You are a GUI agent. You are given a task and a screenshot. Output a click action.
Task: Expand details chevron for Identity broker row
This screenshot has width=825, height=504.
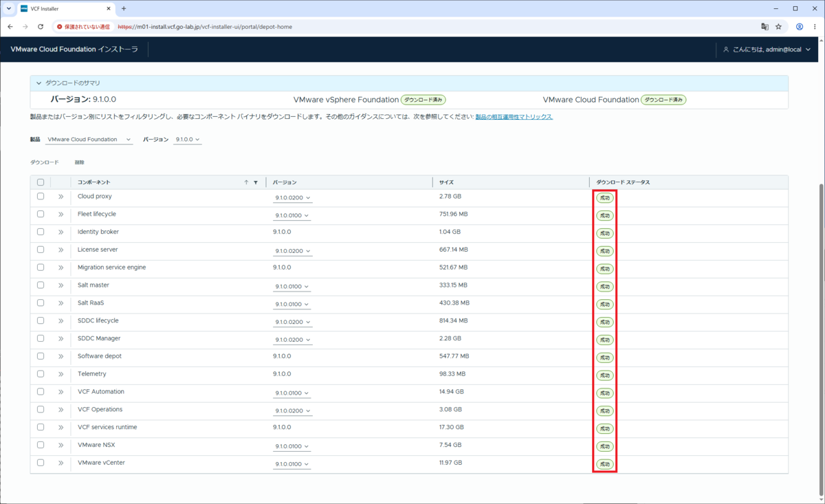pos(60,232)
